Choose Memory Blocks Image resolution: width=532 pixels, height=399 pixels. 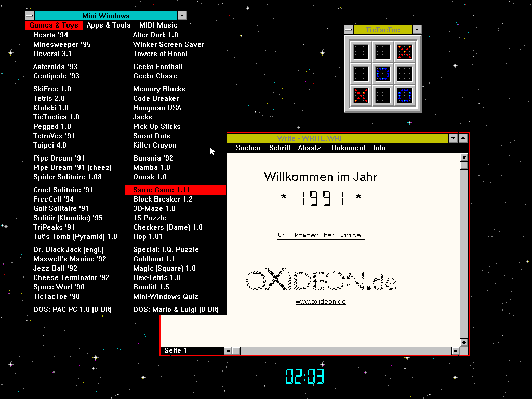point(159,89)
